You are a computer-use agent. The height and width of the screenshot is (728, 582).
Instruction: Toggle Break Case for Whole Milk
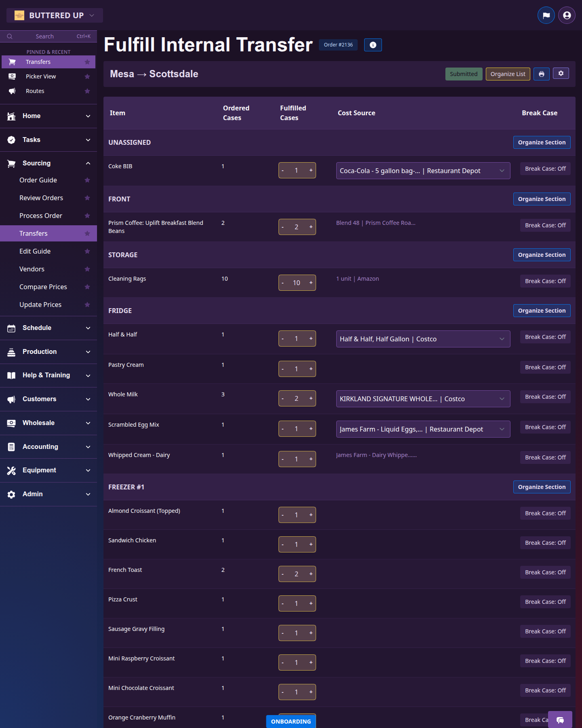(545, 397)
